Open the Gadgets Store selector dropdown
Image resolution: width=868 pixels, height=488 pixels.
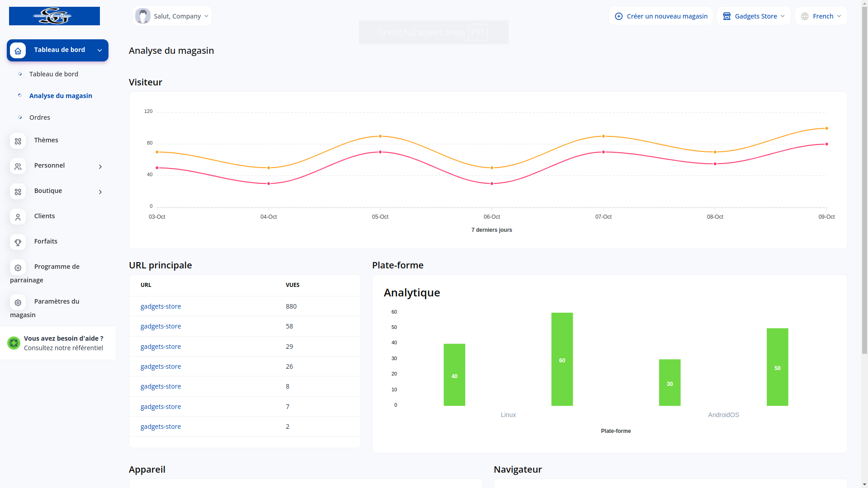click(x=753, y=16)
